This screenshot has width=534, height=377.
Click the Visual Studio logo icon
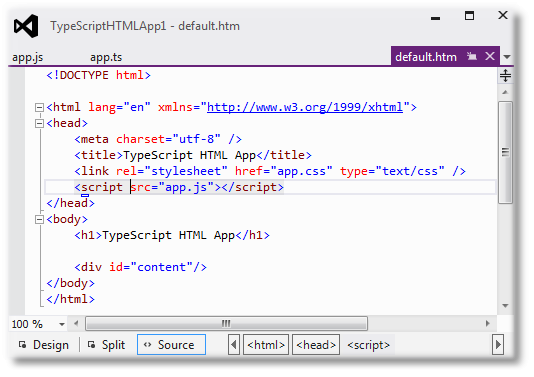(26, 26)
